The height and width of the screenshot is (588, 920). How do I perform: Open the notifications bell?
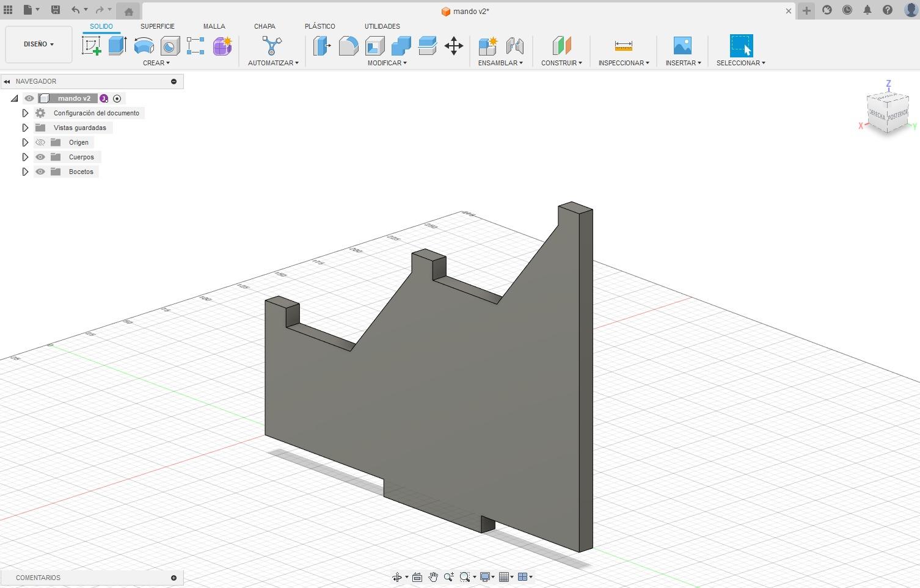867,10
